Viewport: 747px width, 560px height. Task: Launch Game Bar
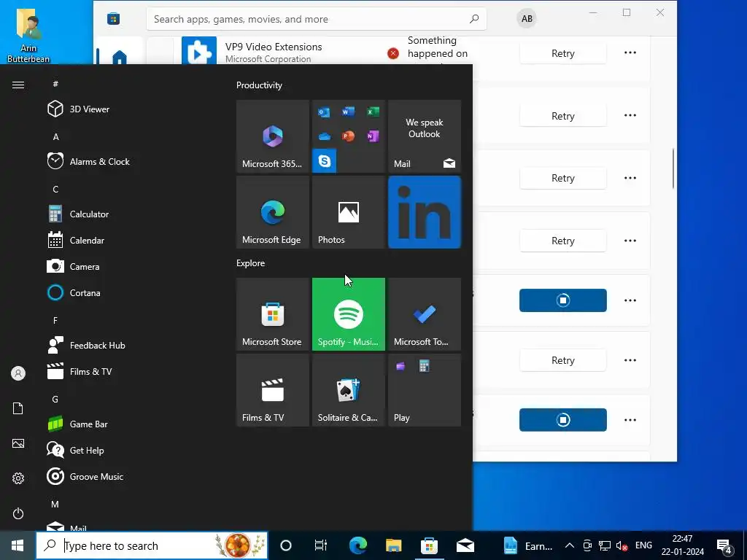point(77,424)
